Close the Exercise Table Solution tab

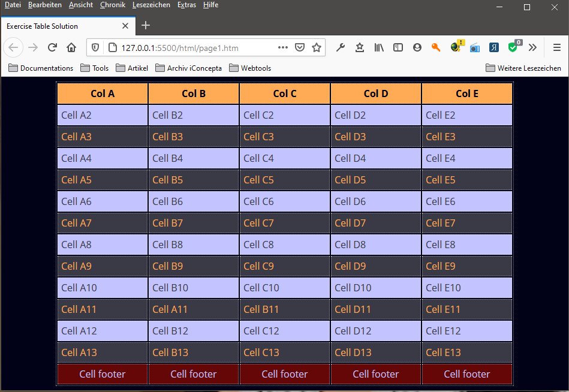(125, 26)
